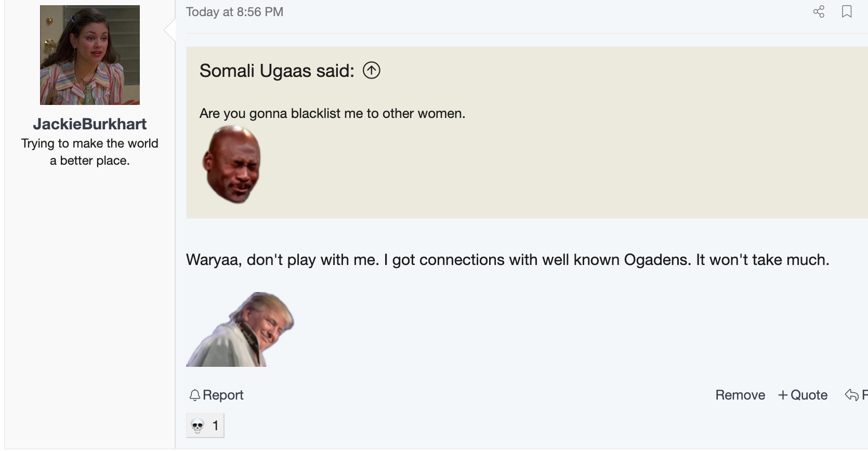
Task: Remove the post using the Remove link
Action: pos(740,395)
